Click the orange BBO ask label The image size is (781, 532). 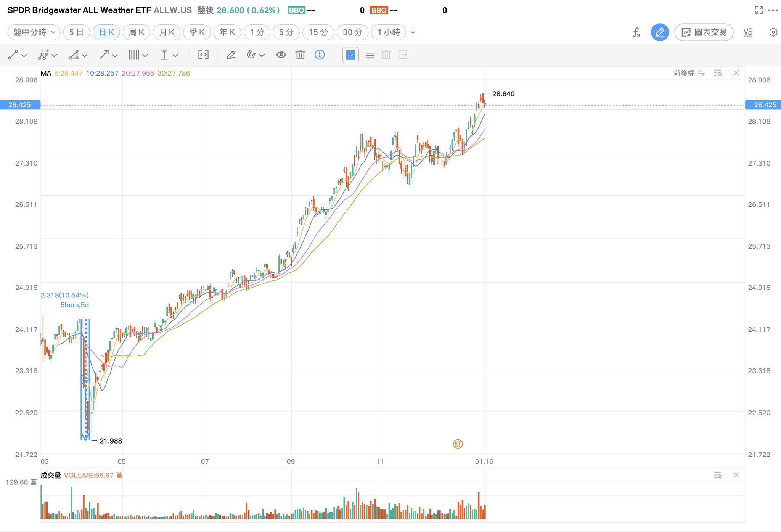pyautogui.click(x=379, y=10)
